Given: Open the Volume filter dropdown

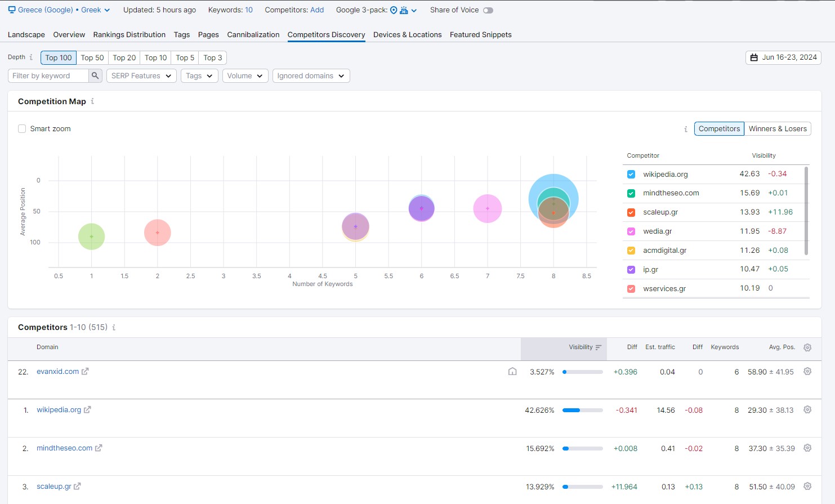Looking at the screenshot, I should (245, 75).
